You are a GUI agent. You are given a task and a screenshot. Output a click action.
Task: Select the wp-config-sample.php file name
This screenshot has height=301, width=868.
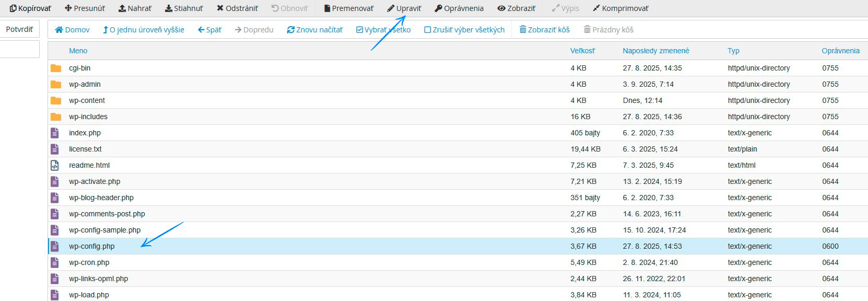tap(104, 230)
